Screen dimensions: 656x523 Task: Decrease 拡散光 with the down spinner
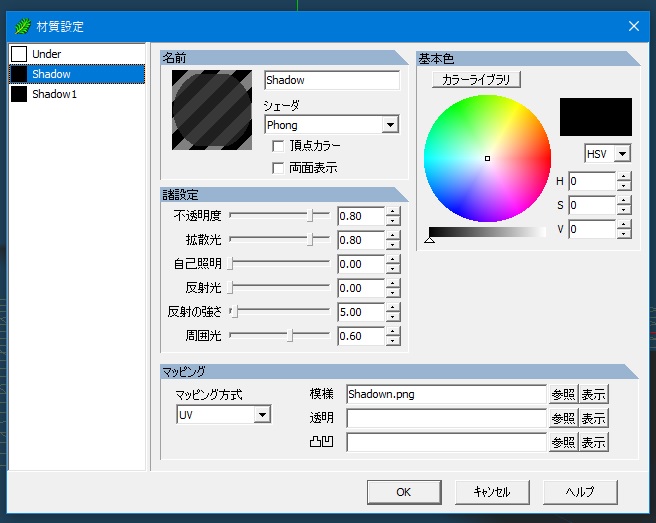[392, 245]
